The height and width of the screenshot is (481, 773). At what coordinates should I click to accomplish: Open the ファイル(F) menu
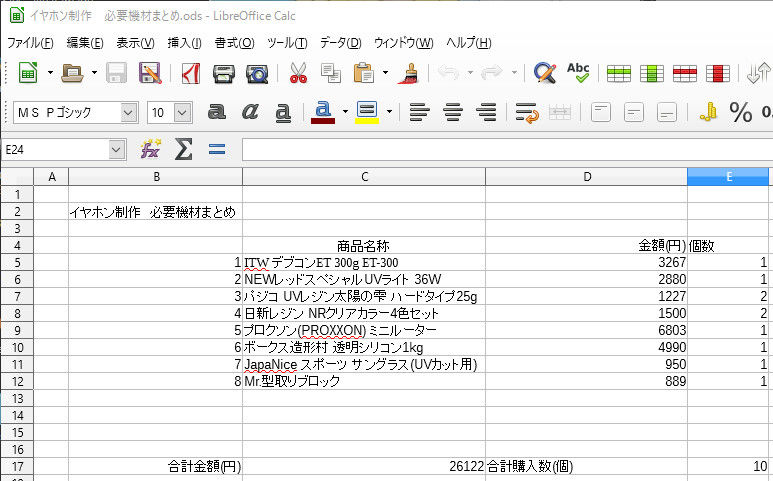[x=30, y=43]
